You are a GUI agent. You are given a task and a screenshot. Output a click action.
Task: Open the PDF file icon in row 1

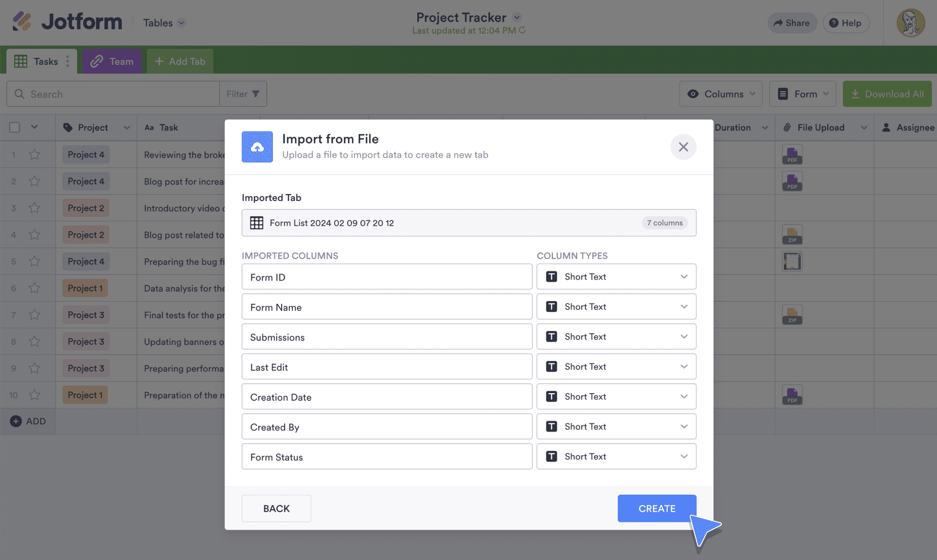(792, 155)
